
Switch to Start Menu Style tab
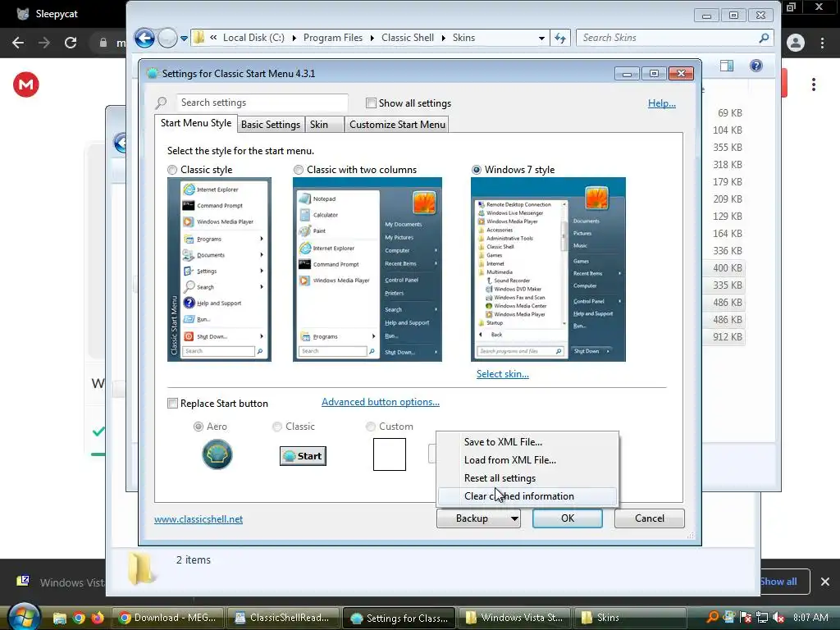(196, 123)
